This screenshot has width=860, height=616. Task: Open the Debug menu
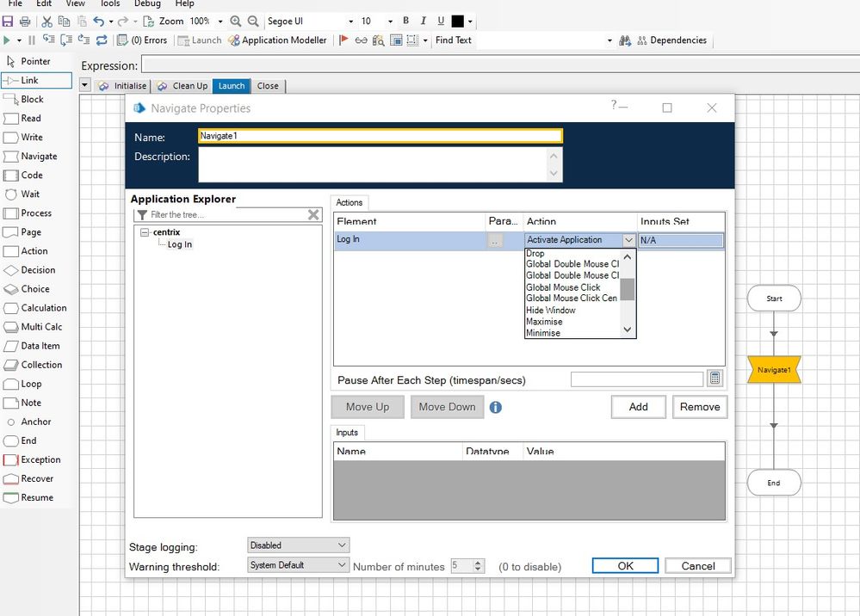coord(147,3)
